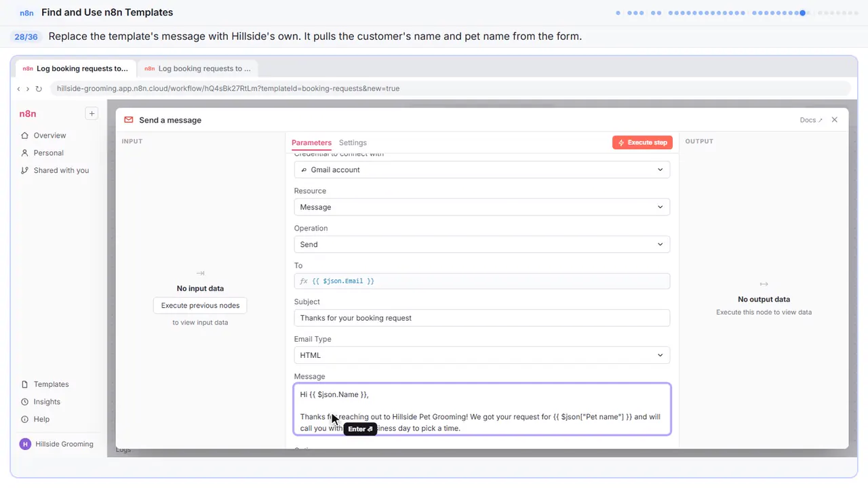Viewport: 868px width, 488px height.
Task: Switch to the Settings tab
Action: pos(353,143)
